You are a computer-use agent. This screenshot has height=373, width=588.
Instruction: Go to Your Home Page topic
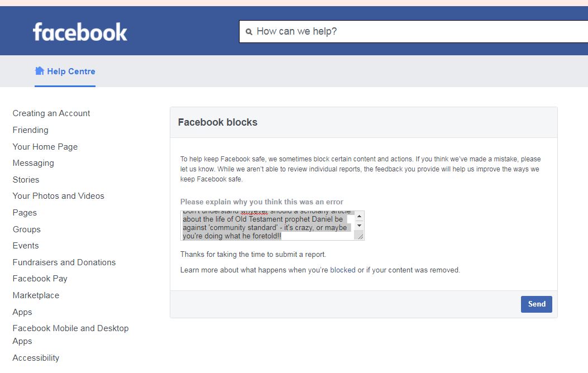45,147
